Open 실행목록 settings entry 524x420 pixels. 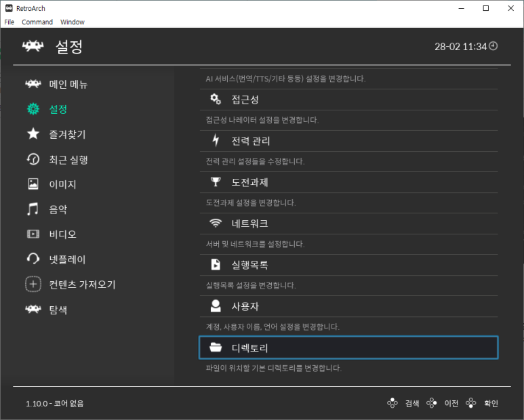(x=349, y=265)
